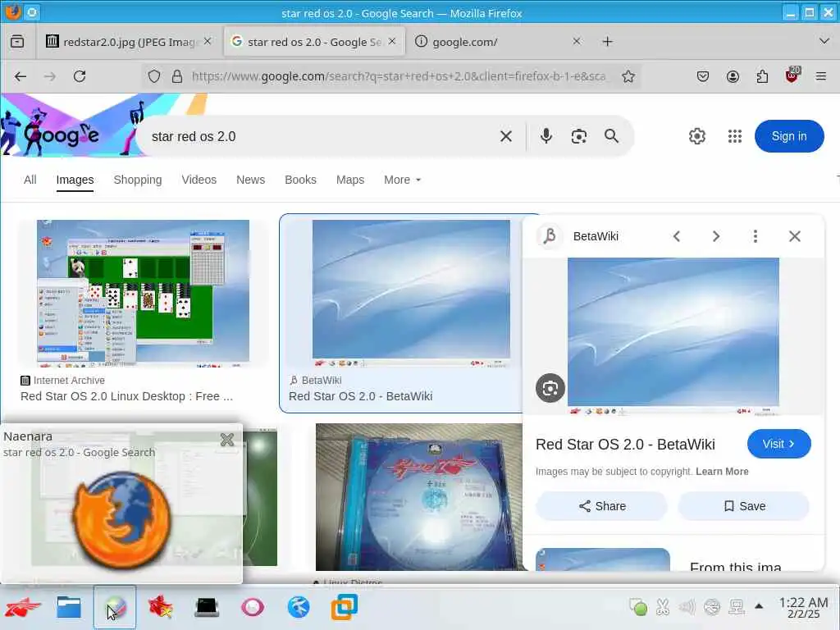The image size is (840, 630).
Task: Open a new browser tab
Action: pos(608,41)
